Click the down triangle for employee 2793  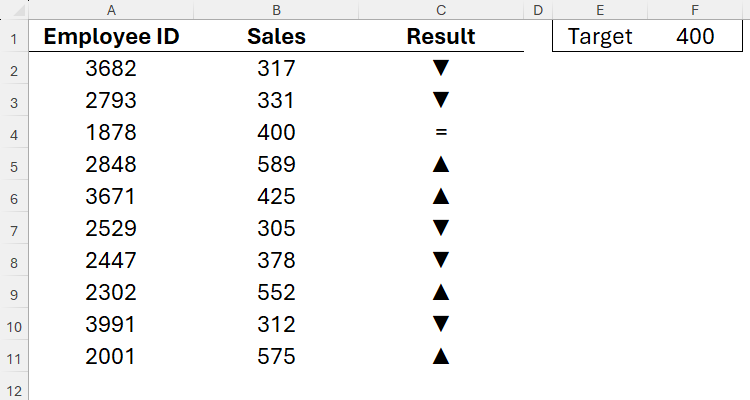coord(441,101)
